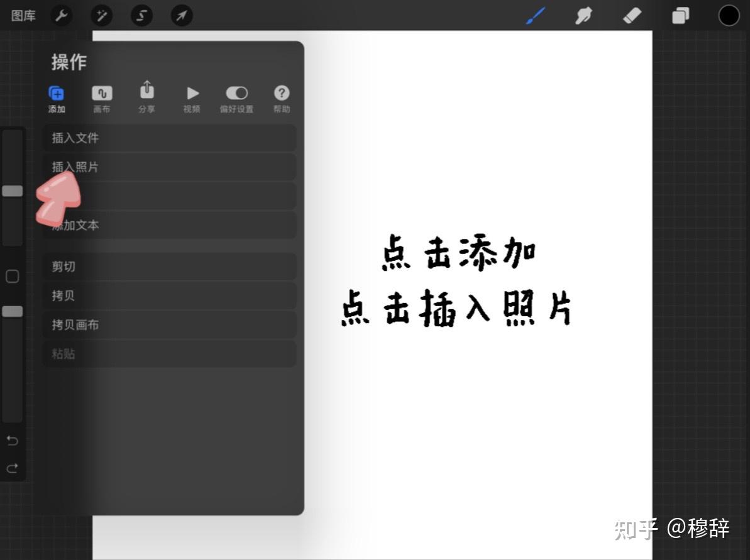
Task: Select the Brush tool
Action: click(x=535, y=16)
